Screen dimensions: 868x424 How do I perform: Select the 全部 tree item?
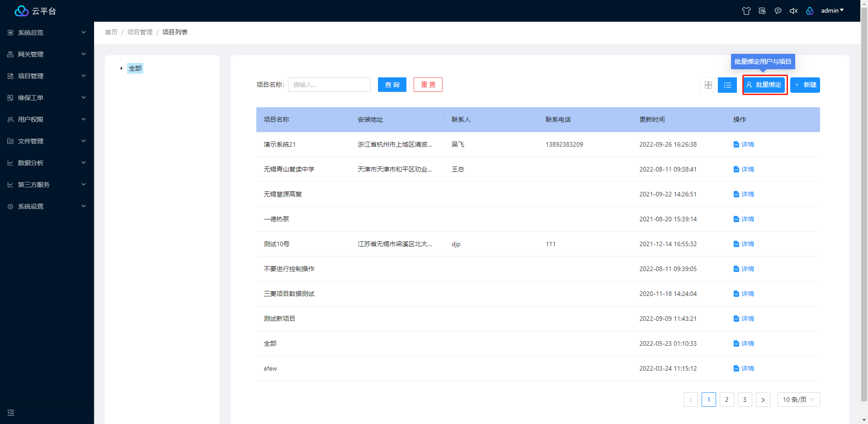(x=135, y=68)
